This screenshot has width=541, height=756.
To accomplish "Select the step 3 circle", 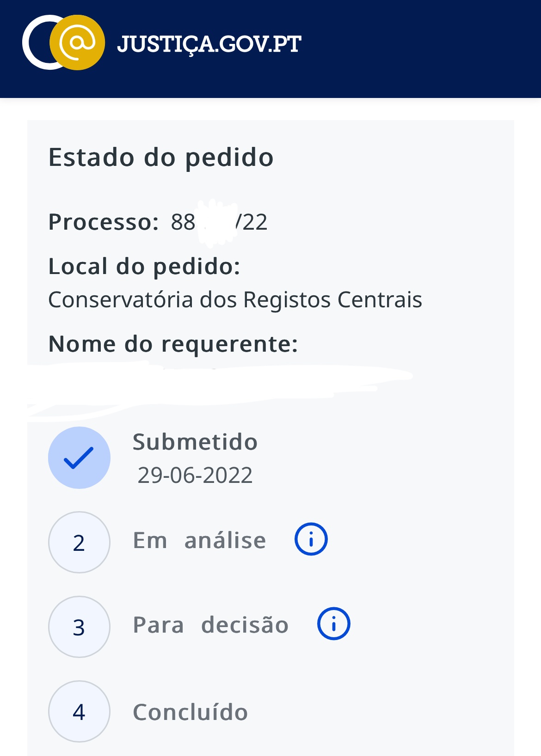I will [x=79, y=627].
